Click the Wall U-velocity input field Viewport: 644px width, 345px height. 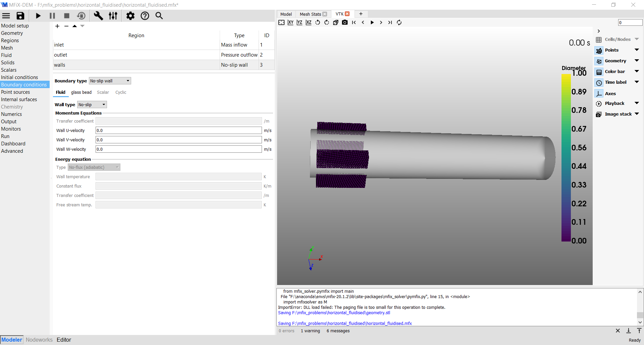pos(178,131)
